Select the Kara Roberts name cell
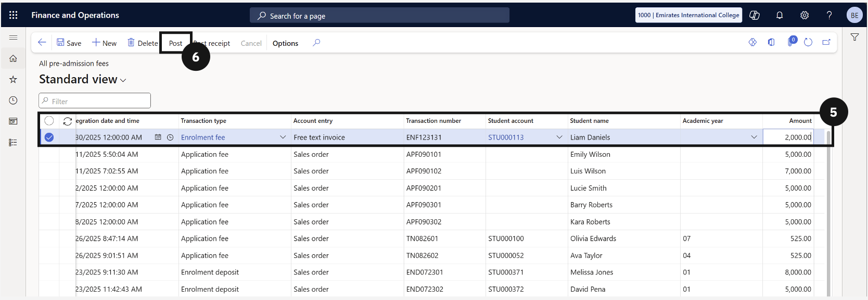The image size is (868, 300). [x=590, y=222]
